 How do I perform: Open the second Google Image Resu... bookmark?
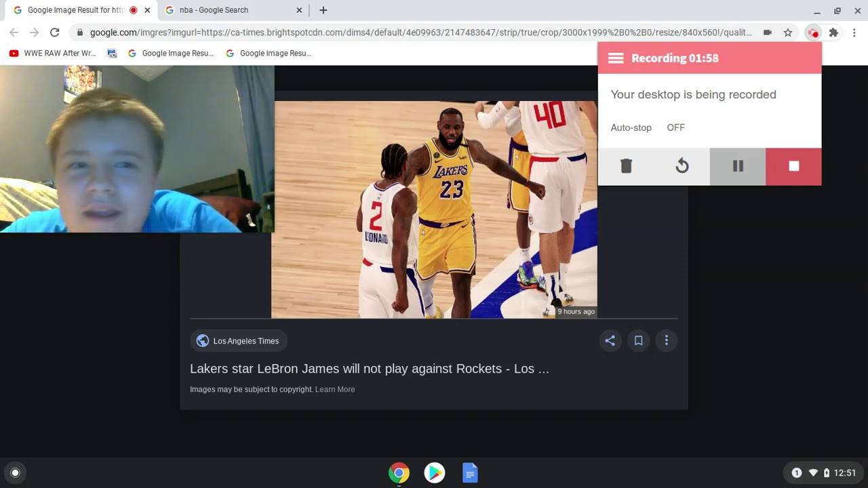(268, 54)
